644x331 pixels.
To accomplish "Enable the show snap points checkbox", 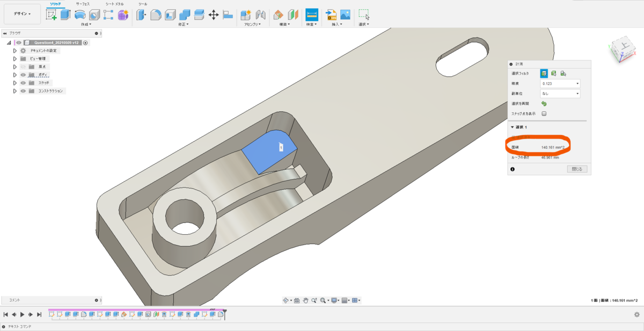I will point(544,113).
